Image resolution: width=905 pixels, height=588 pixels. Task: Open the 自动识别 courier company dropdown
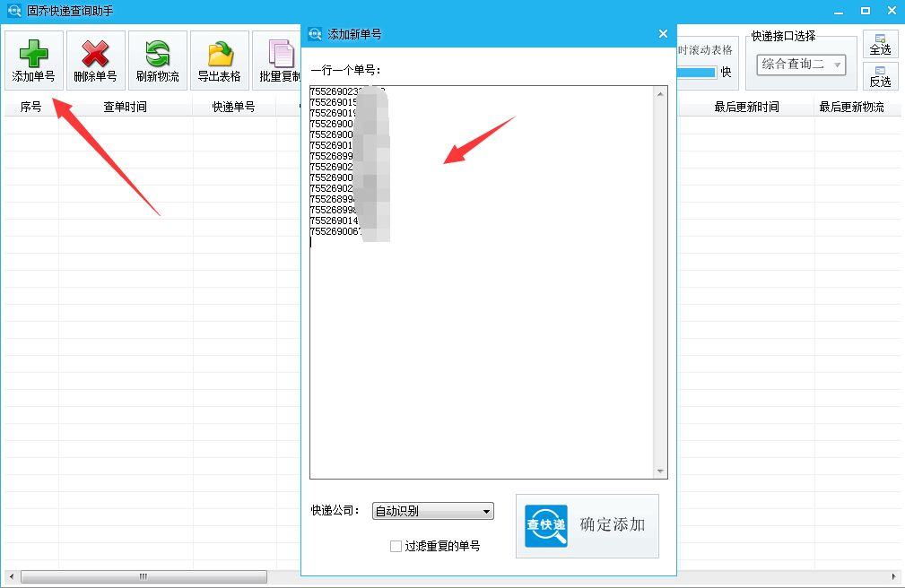[432, 511]
